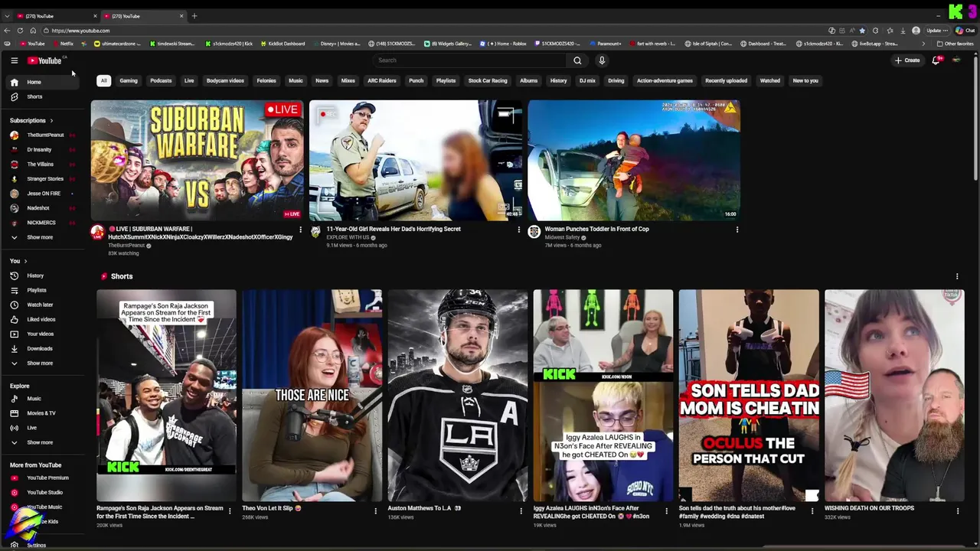Open the hamburger guide menu

pyautogui.click(x=14, y=60)
